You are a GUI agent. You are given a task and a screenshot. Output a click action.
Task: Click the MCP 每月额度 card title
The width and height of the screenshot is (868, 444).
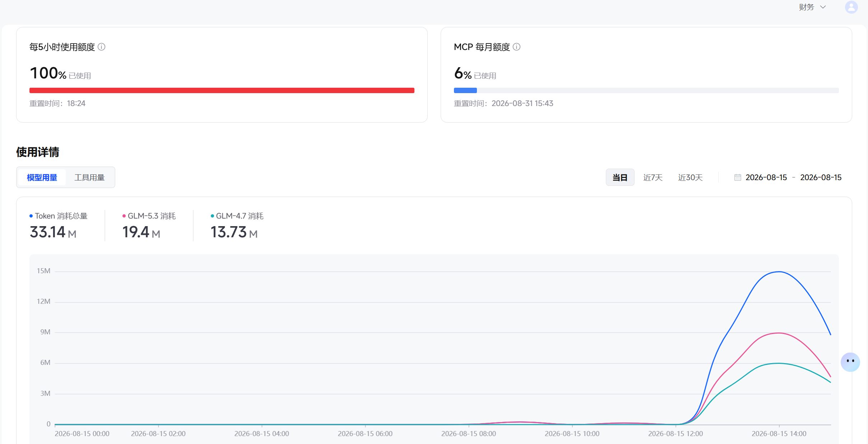click(x=482, y=47)
